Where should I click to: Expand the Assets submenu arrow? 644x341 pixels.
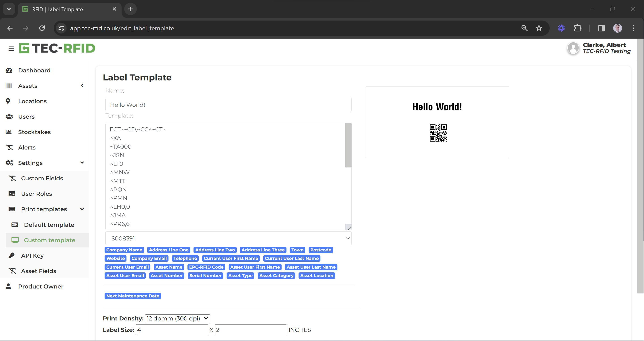(82, 86)
